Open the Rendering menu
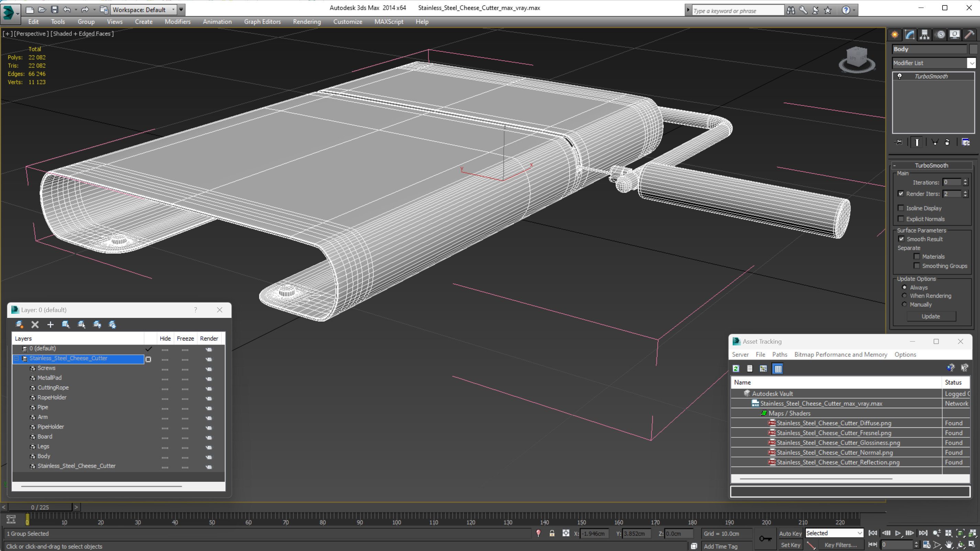Image resolution: width=980 pixels, height=551 pixels. coord(307,22)
